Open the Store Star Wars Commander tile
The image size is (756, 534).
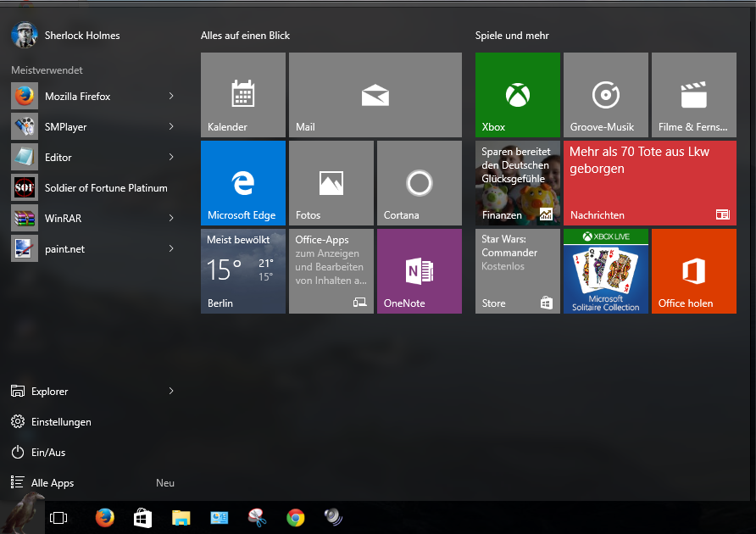[x=518, y=271]
